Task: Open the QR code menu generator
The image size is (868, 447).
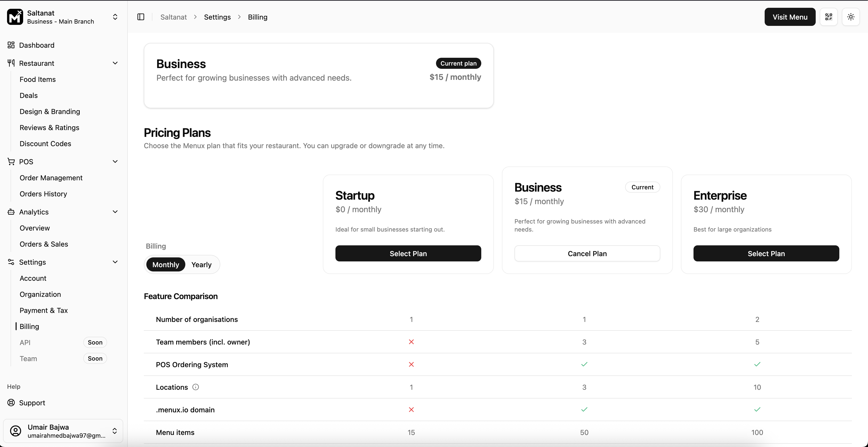Action: [829, 17]
